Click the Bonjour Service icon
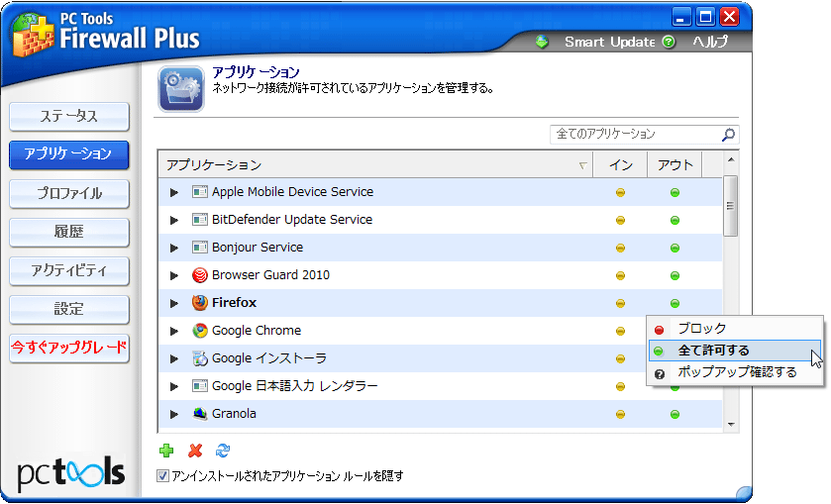The width and height of the screenshot is (831, 504). tap(200, 248)
